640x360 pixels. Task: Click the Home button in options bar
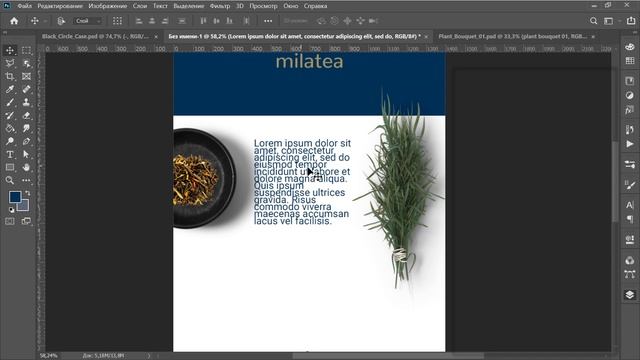pyautogui.click(x=14, y=21)
